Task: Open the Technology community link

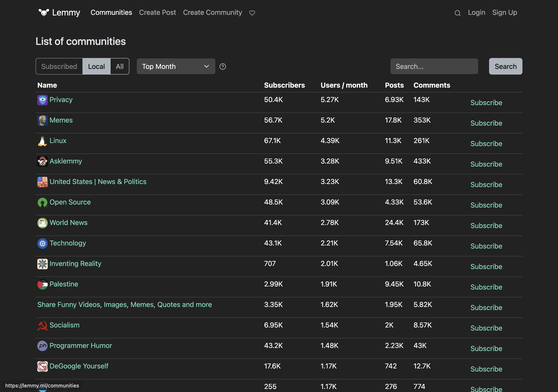Action: pyautogui.click(x=68, y=243)
